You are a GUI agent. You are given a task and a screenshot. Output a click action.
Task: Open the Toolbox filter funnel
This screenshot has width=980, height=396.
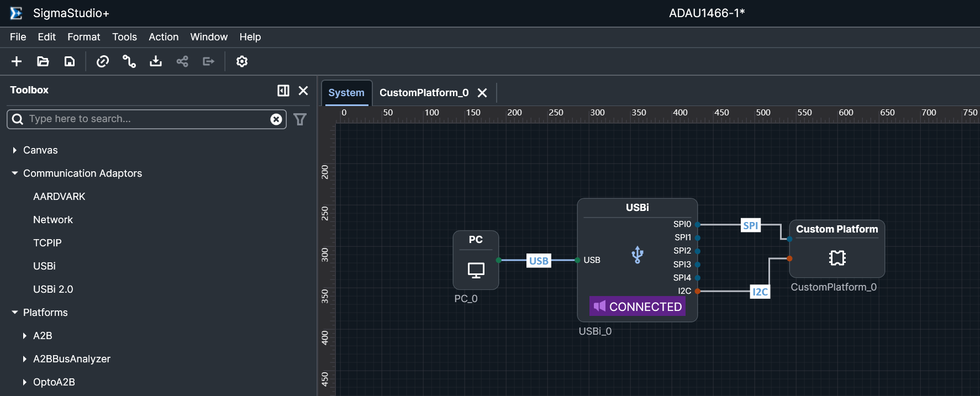point(300,119)
